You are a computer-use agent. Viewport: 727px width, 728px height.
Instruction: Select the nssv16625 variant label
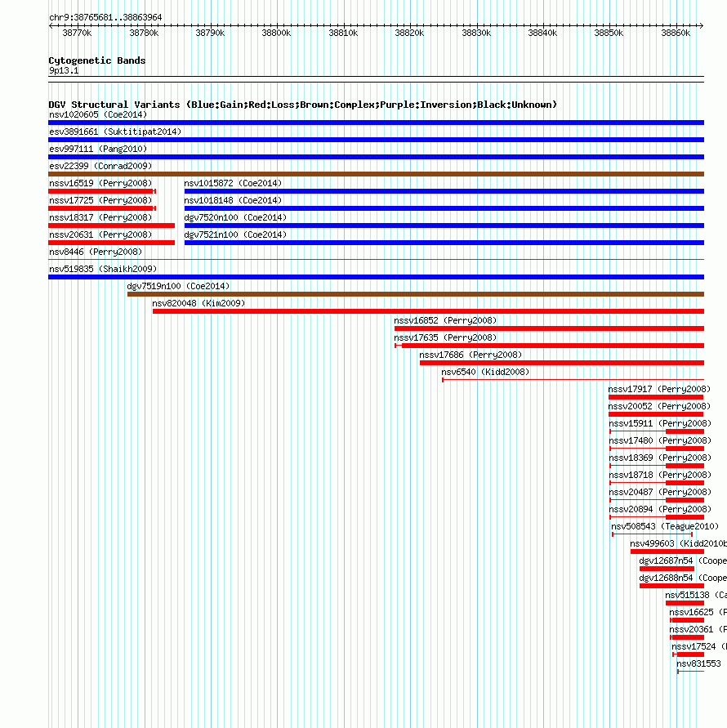coord(698,613)
